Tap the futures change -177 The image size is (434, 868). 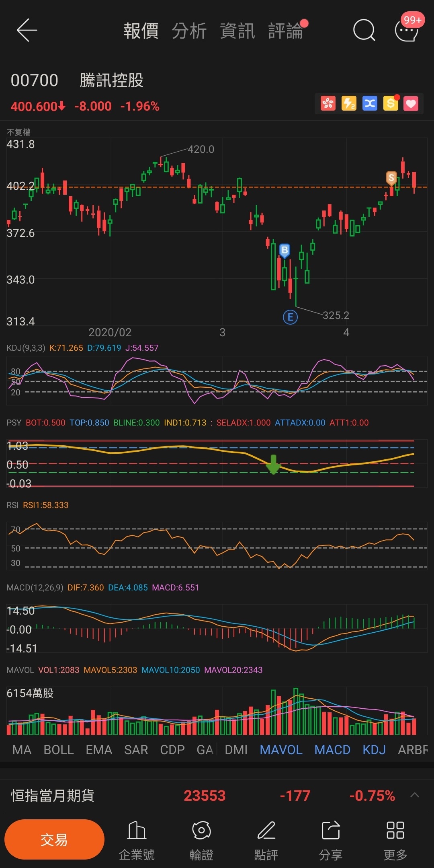295,796
